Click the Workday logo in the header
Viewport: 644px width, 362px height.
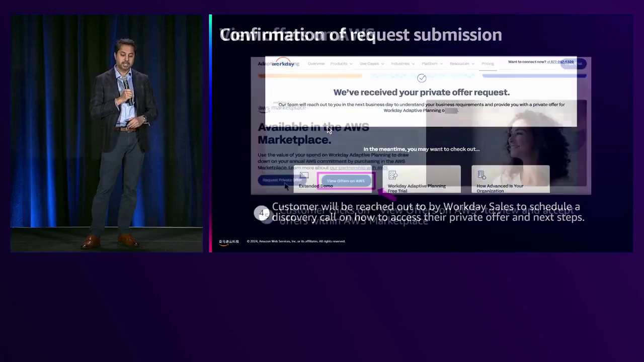(283, 62)
